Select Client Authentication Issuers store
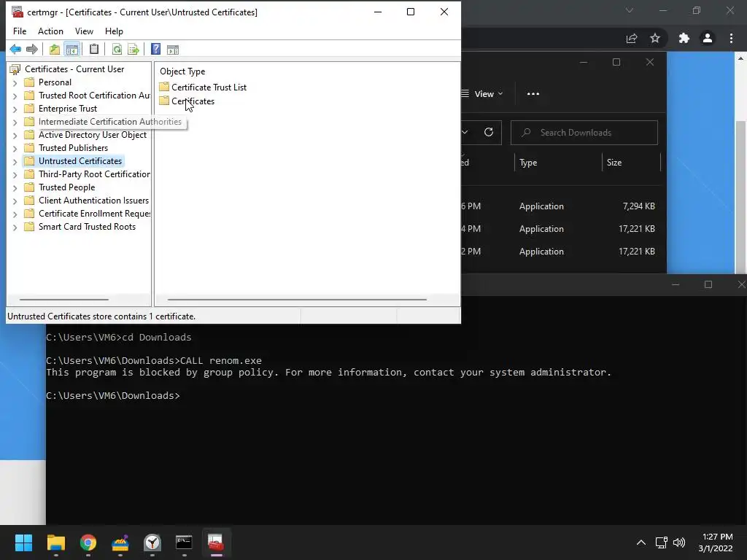747x560 pixels. pos(94,201)
